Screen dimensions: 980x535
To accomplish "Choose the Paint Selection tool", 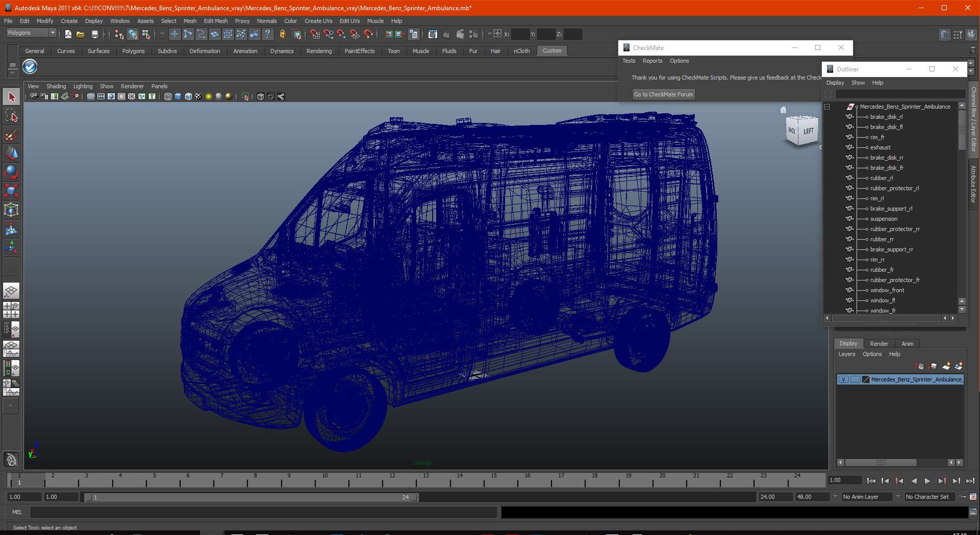I will click(x=11, y=135).
